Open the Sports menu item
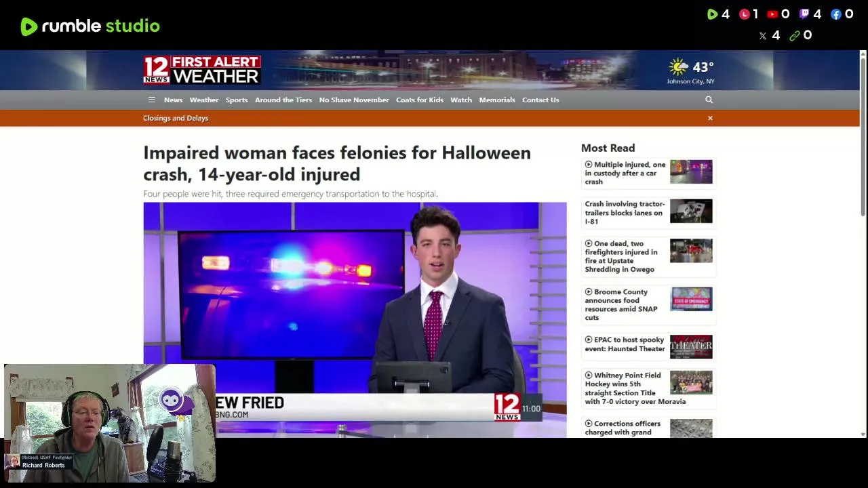This screenshot has width=868, height=488. click(237, 100)
